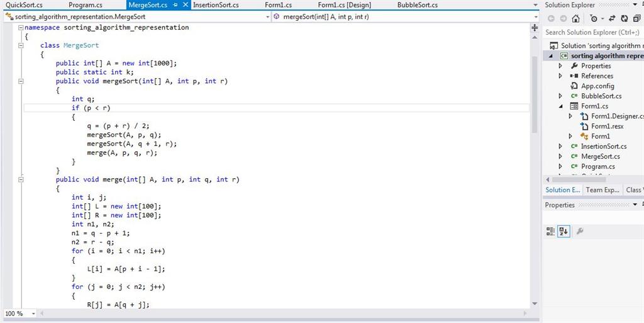Select the Form1 class node under Form1.cs
Viewport: 644px width, 323px height.
(601, 136)
